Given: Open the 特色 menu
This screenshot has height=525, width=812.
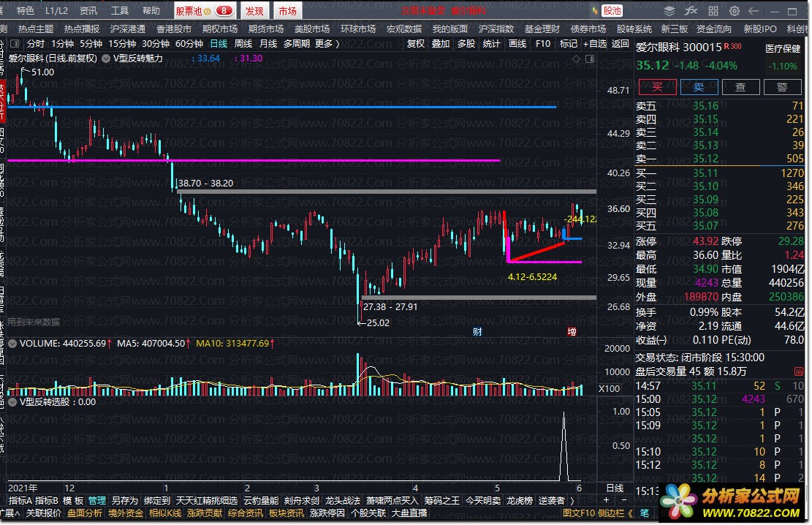Looking at the screenshot, I should click(26, 10).
